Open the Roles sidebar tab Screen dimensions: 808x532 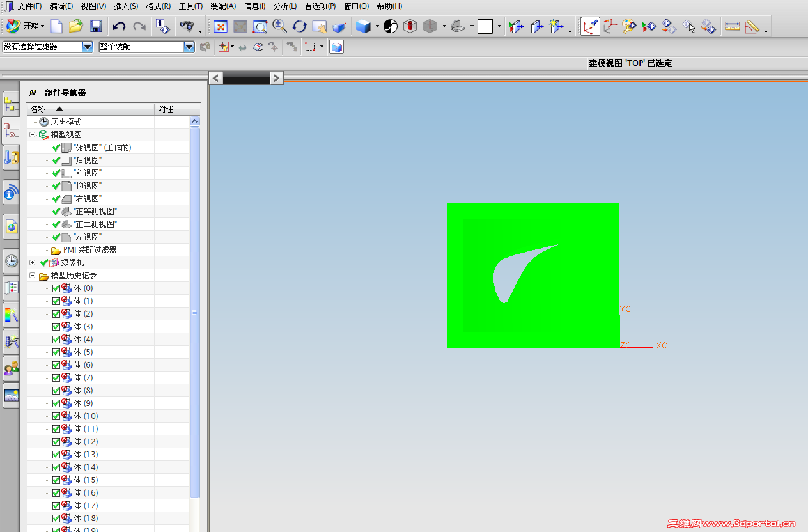tap(11, 368)
